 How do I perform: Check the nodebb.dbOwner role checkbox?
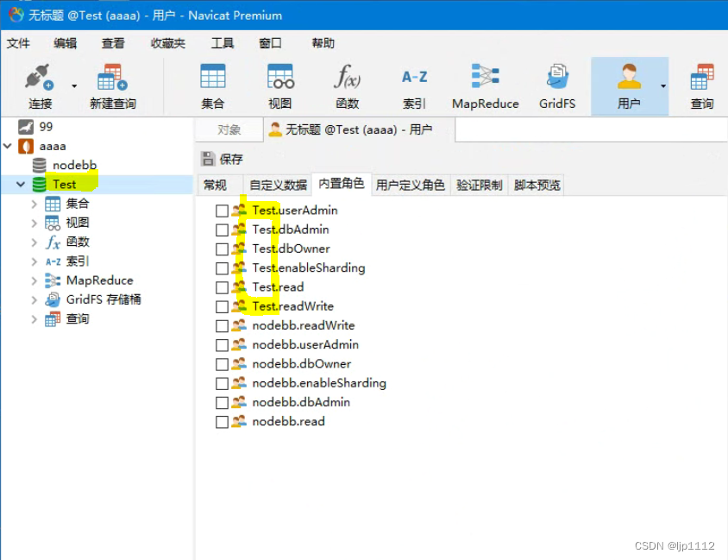point(222,364)
